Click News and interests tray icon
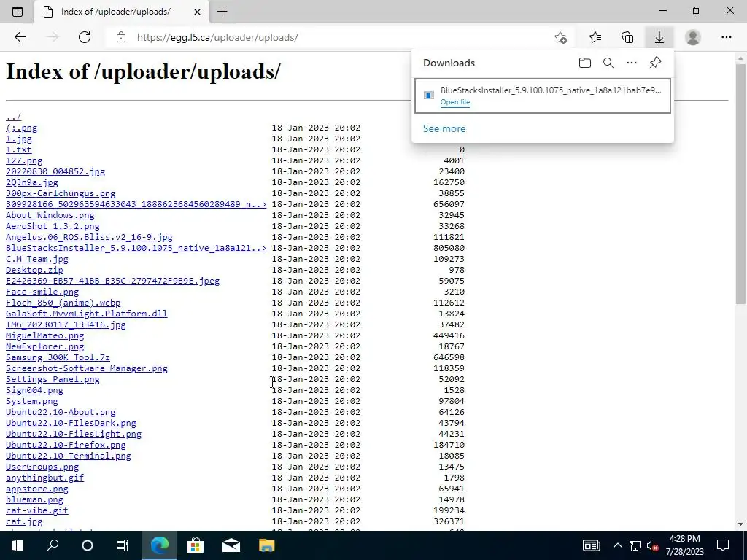 click(x=591, y=545)
